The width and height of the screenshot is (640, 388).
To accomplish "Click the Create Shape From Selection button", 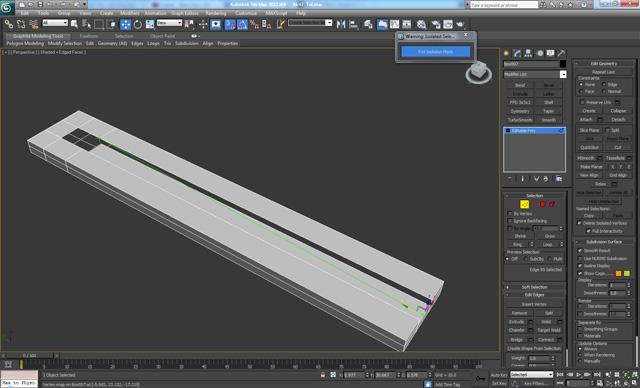I will [x=534, y=348].
